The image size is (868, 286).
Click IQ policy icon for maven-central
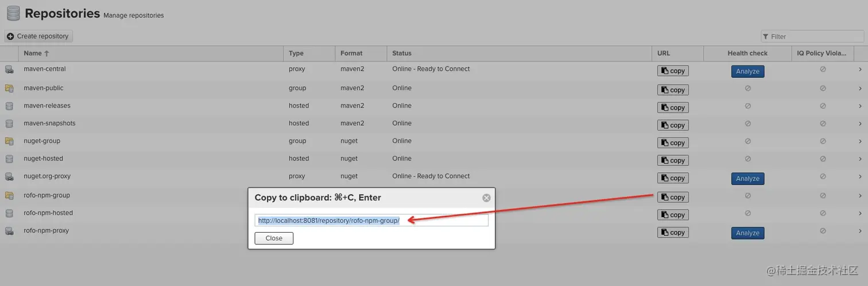tap(823, 69)
